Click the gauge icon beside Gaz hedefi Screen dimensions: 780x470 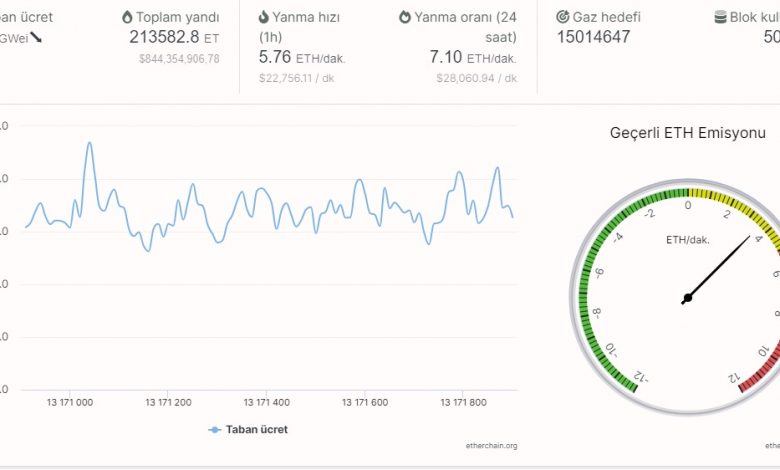click(x=563, y=18)
